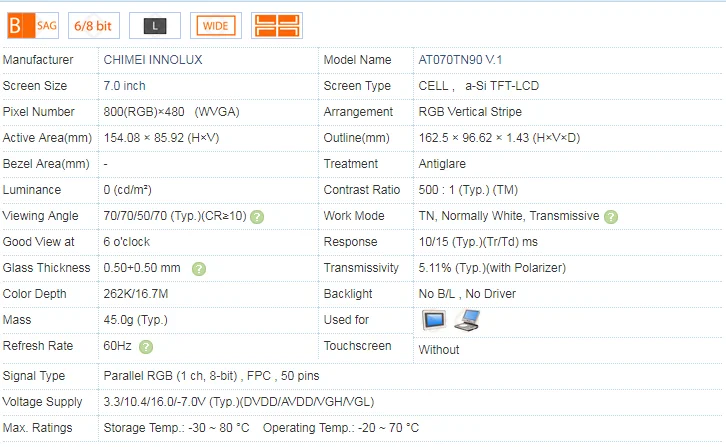Click pixel number 800(RGB)×480 (WVGA)
726x447 pixels.
171,112
